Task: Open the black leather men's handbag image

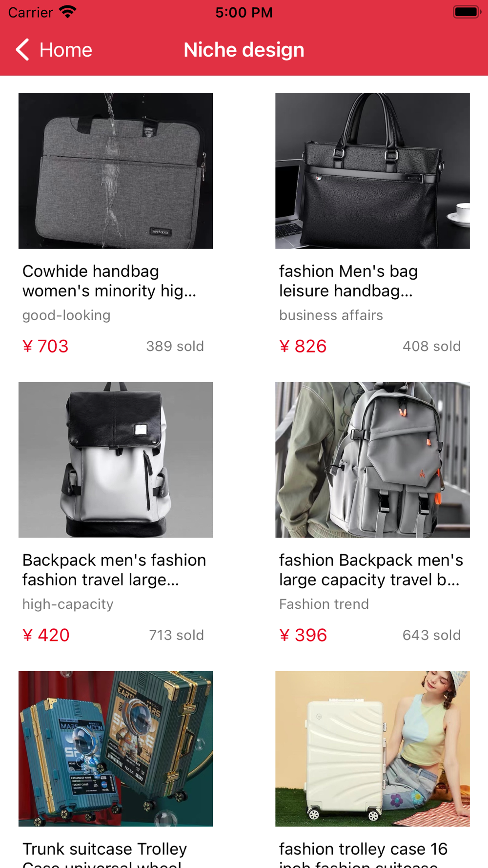Action: point(372,171)
